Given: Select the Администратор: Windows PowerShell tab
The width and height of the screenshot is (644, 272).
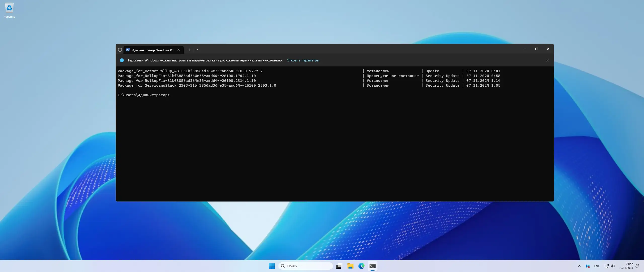Looking at the screenshot, I should [151, 50].
